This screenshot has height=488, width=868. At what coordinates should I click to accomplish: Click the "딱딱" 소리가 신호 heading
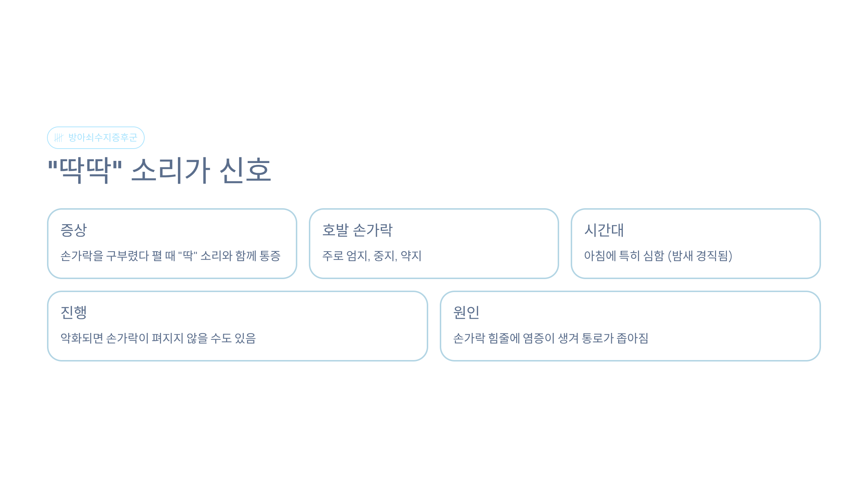tap(159, 170)
